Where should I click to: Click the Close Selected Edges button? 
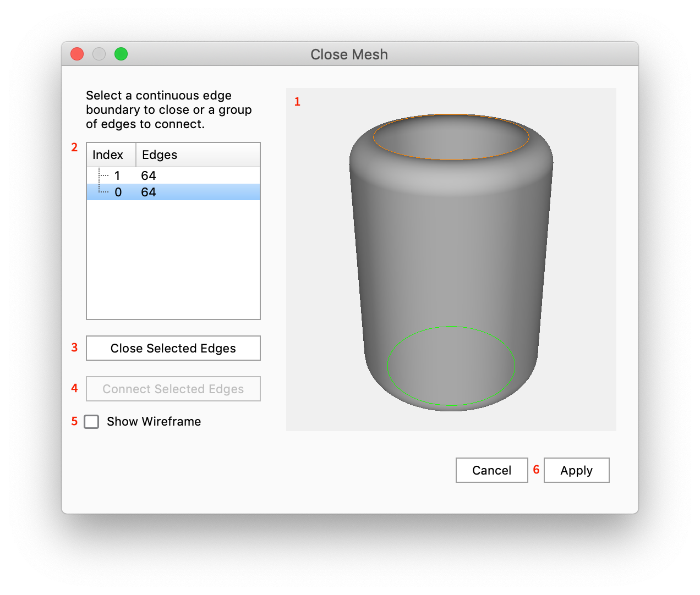173,348
